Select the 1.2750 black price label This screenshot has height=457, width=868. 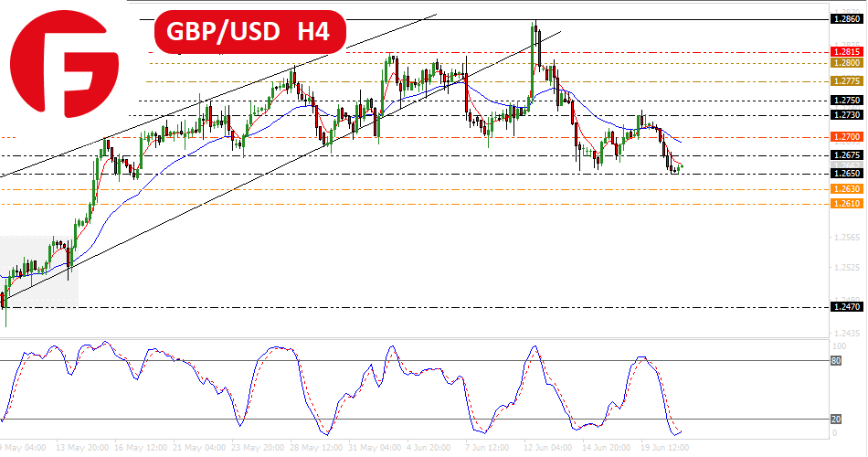point(846,101)
